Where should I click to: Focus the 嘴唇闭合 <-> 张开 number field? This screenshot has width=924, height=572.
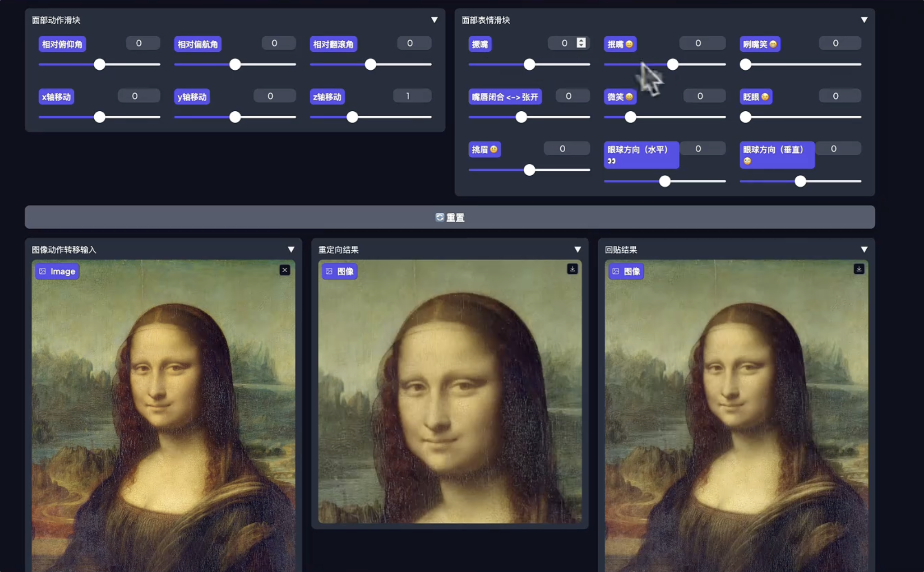point(573,96)
